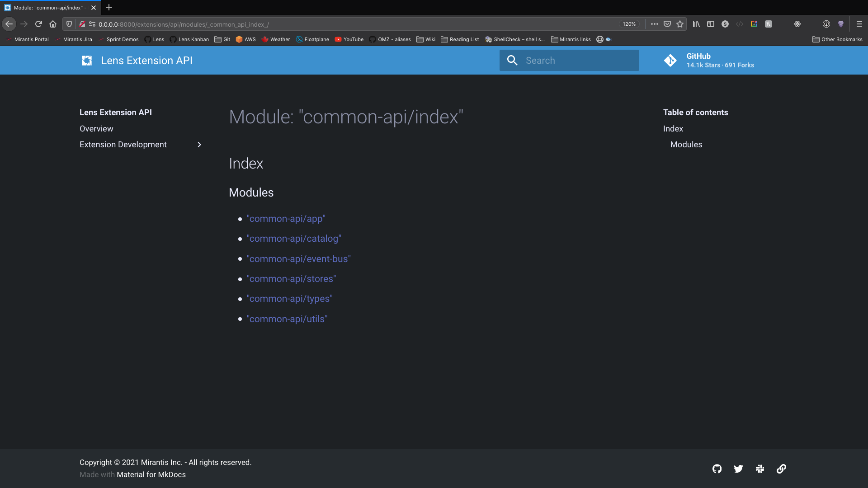The width and height of the screenshot is (868, 488).
Task: Open the YouTube bookmark
Action: [349, 39]
